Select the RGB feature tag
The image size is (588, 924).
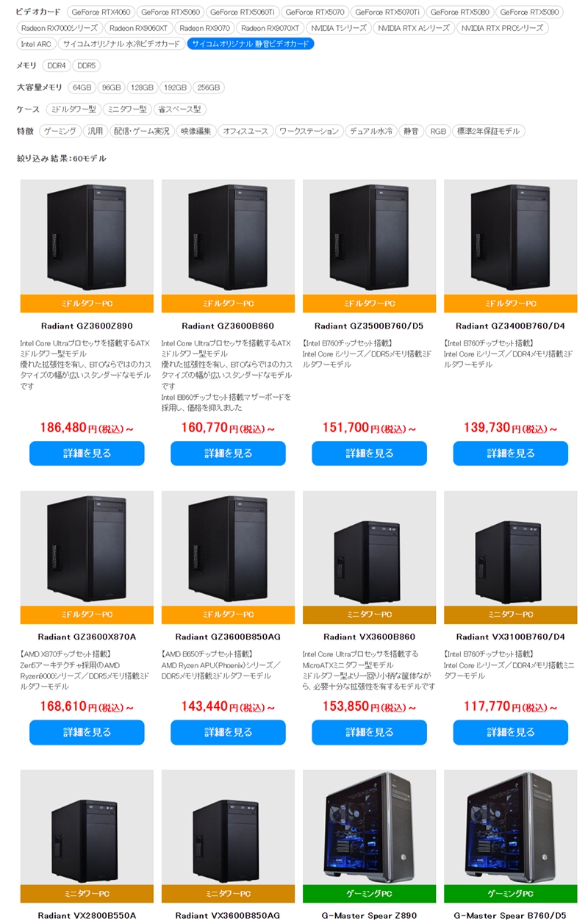[438, 132]
